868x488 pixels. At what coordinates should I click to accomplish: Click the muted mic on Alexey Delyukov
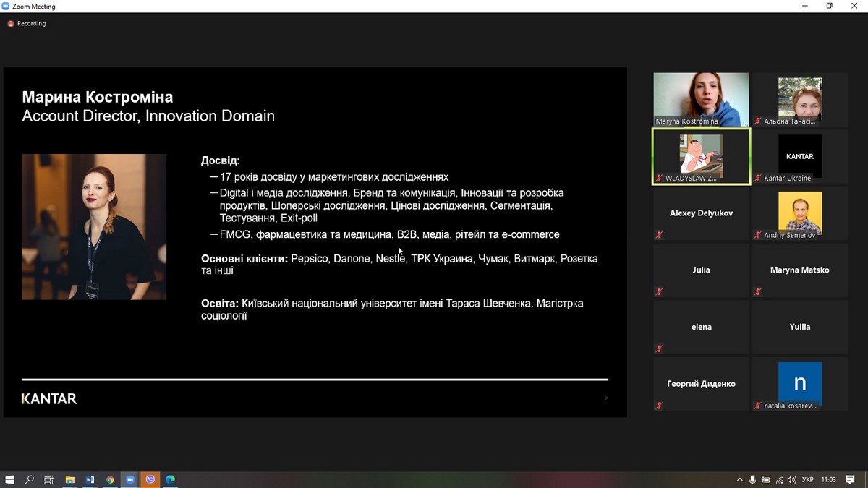tap(659, 235)
